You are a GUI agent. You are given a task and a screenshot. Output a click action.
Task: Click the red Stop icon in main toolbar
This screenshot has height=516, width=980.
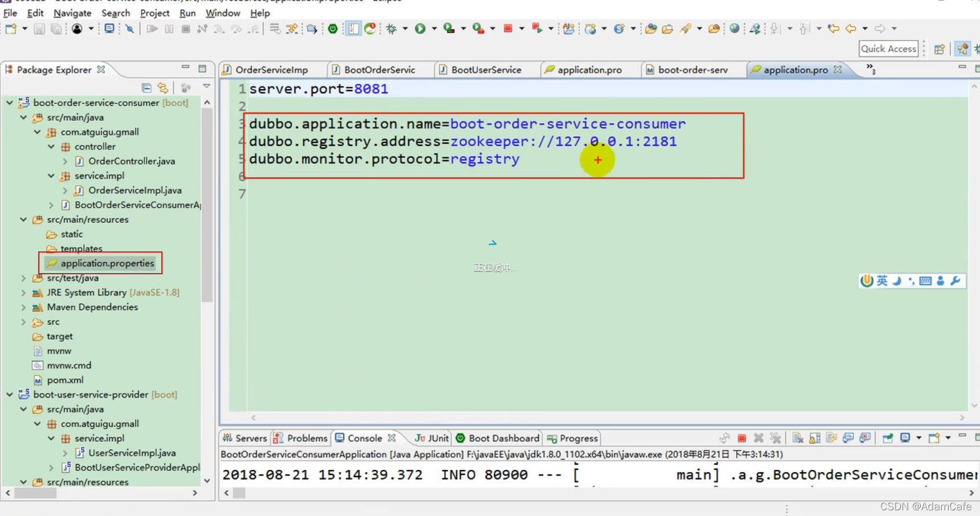tap(508, 29)
